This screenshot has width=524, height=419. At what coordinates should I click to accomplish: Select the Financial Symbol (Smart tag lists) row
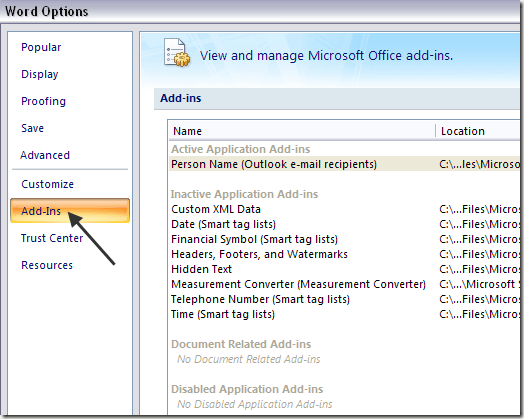[x=344, y=239]
